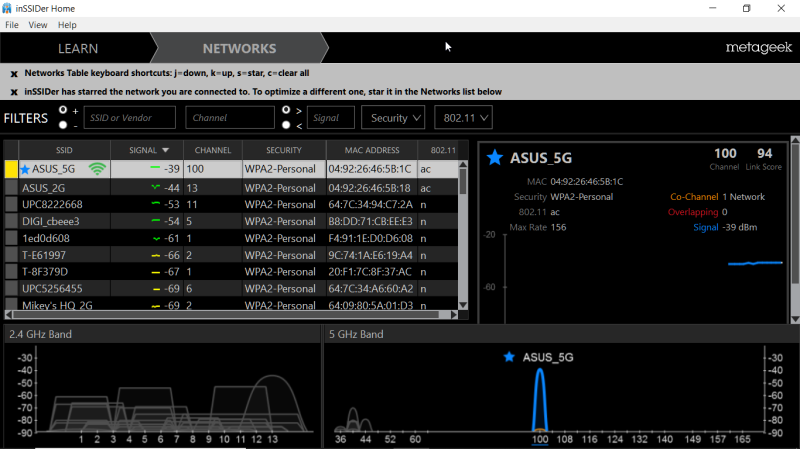Click the color box beside DIGI_cbeee3
800x449 pixels.
point(11,221)
